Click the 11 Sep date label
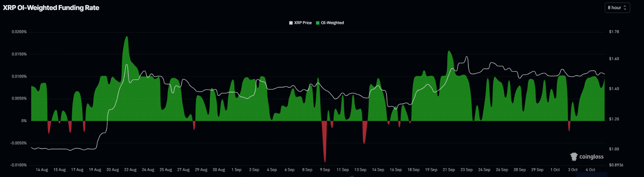The image size is (644, 177). [342, 170]
